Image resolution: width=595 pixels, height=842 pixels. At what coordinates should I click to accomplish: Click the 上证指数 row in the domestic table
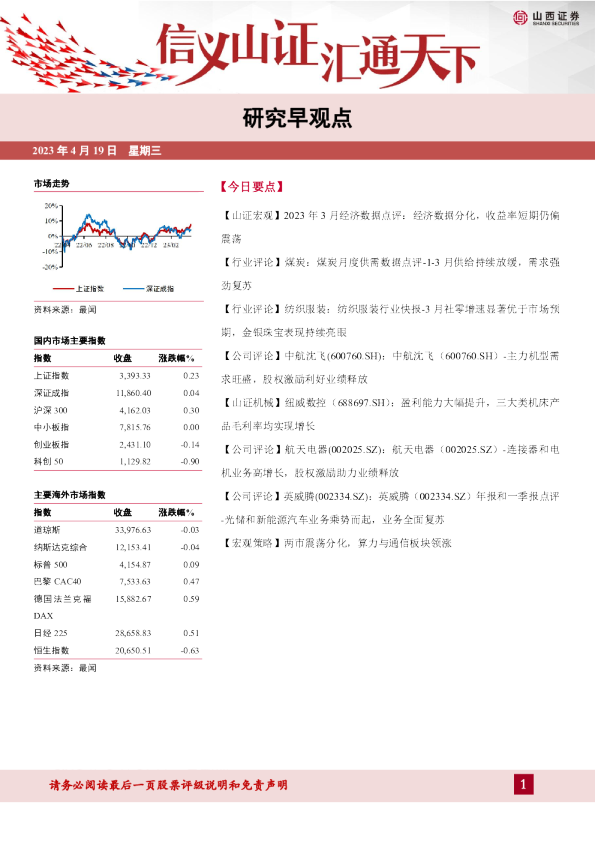pyautogui.click(x=117, y=375)
